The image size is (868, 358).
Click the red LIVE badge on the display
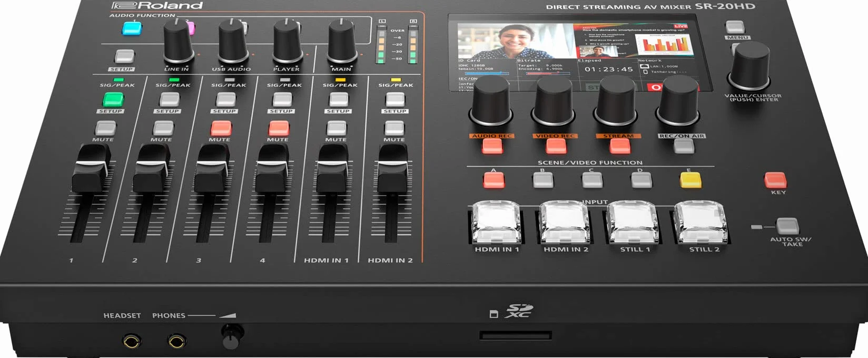click(681, 26)
